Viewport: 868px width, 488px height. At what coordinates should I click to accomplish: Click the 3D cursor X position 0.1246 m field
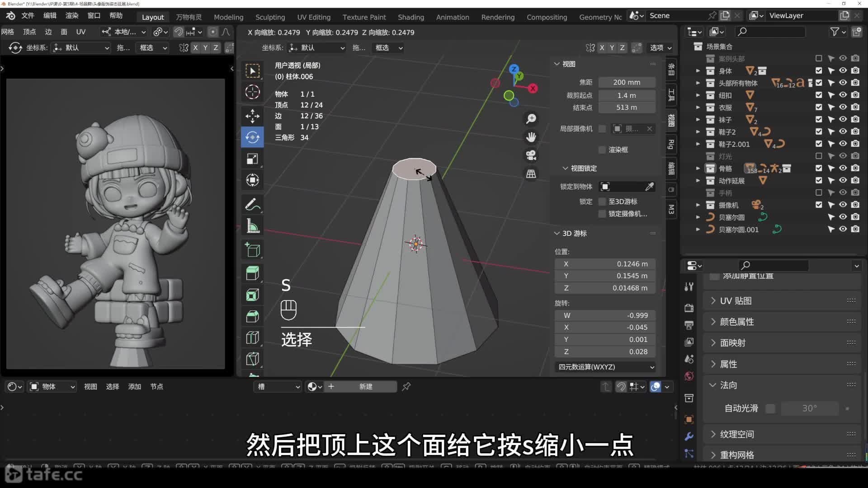pos(605,264)
